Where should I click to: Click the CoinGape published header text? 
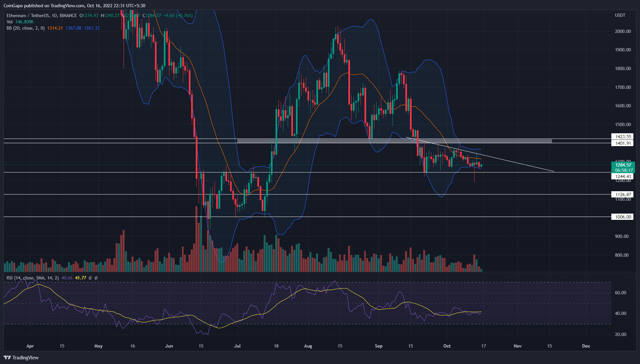74,6
